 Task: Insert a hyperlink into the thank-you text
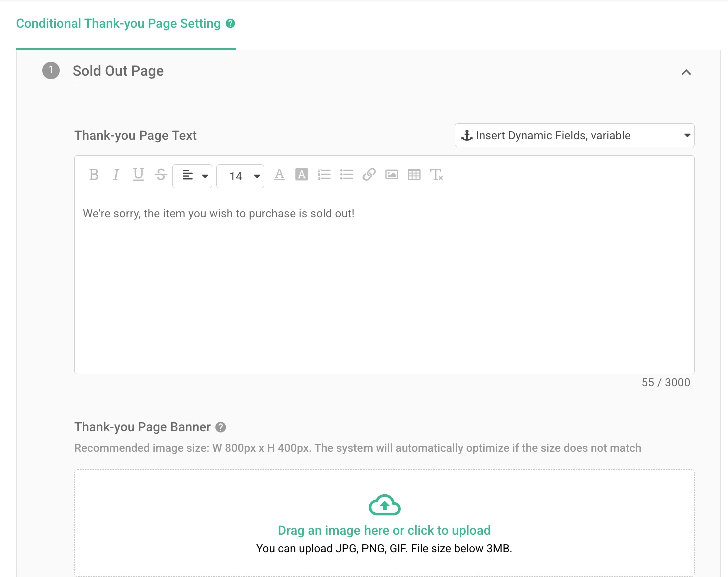[x=369, y=175]
